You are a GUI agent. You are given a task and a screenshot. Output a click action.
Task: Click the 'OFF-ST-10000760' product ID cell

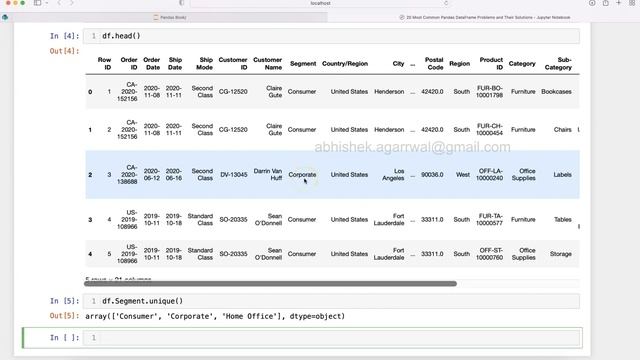(489, 254)
